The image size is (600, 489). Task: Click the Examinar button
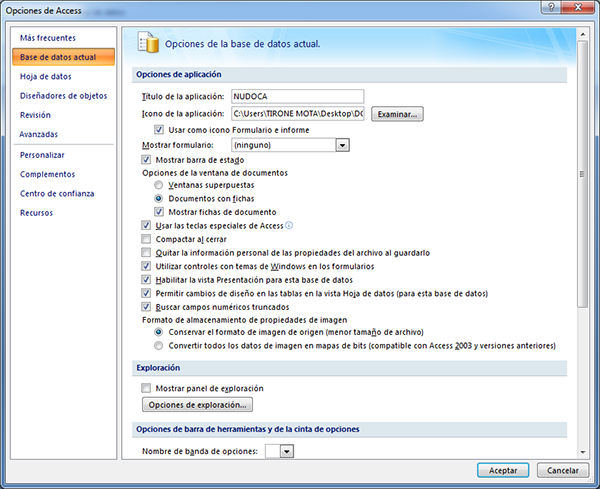coord(397,114)
